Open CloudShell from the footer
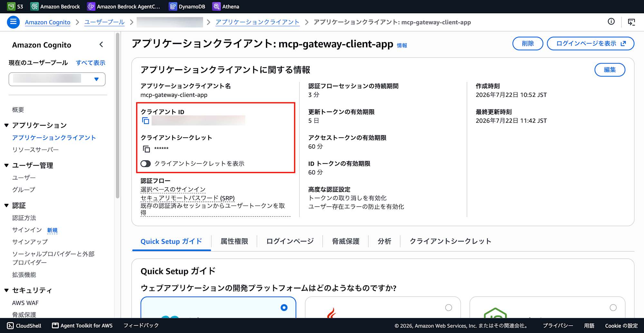The height and width of the screenshot is (333, 644). click(x=24, y=326)
